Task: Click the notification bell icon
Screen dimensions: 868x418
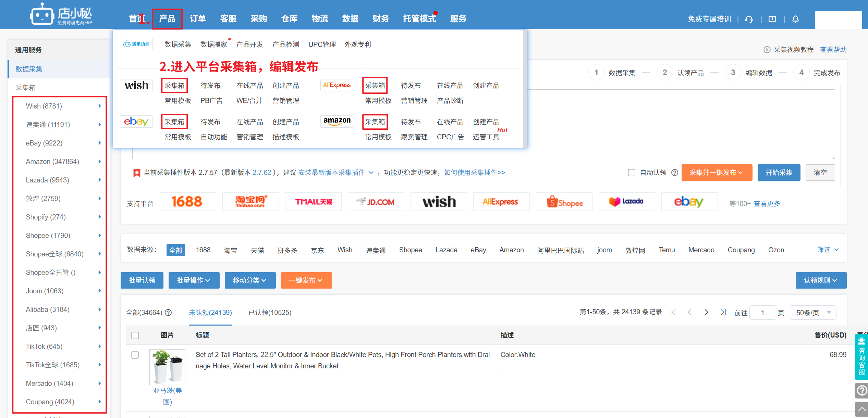Action: [x=795, y=19]
